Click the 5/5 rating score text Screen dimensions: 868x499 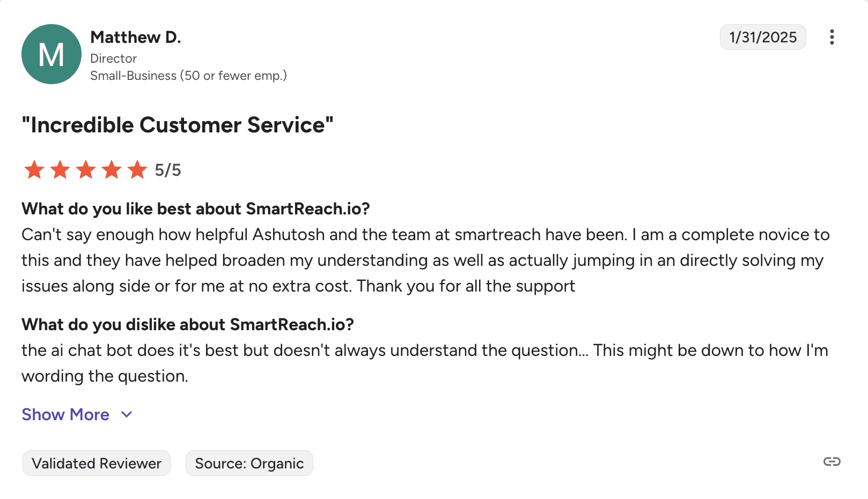pyautogui.click(x=168, y=170)
